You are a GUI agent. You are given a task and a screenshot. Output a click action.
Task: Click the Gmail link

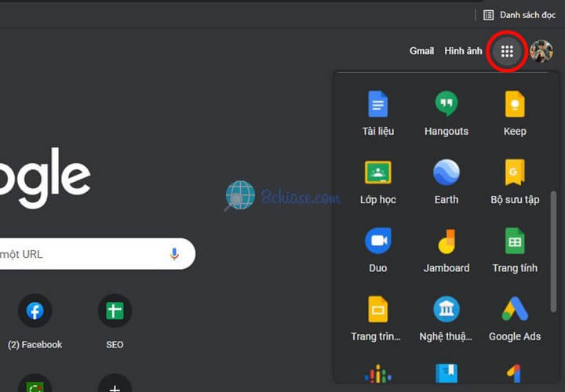[421, 51]
